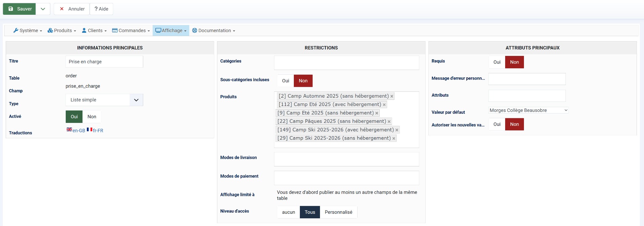Remove Camp Pâques 2025 product tag

coord(389,122)
